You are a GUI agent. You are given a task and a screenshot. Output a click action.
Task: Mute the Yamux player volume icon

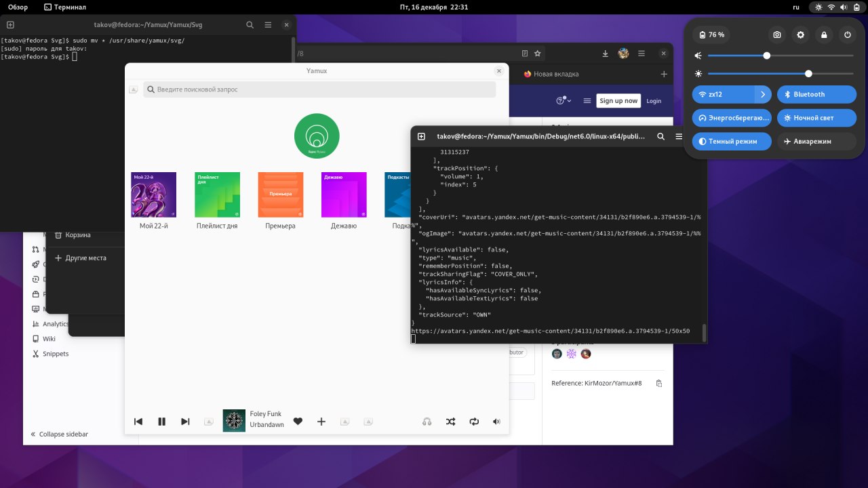pos(496,422)
